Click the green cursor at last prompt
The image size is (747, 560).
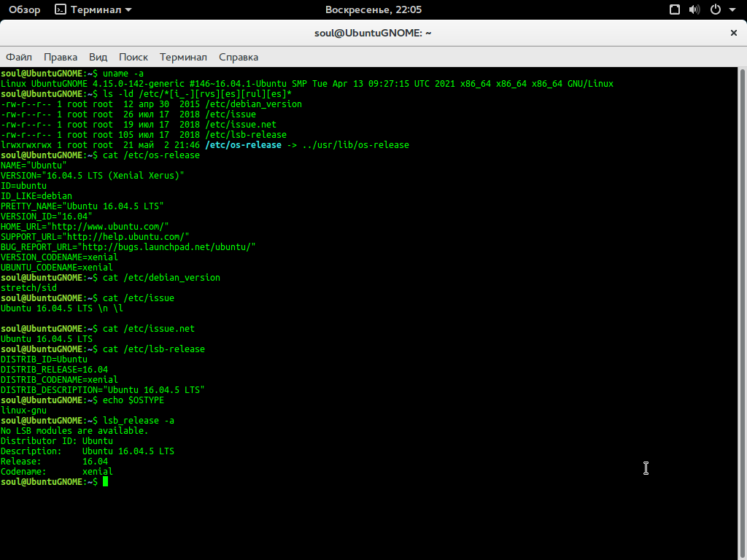click(105, 482)
